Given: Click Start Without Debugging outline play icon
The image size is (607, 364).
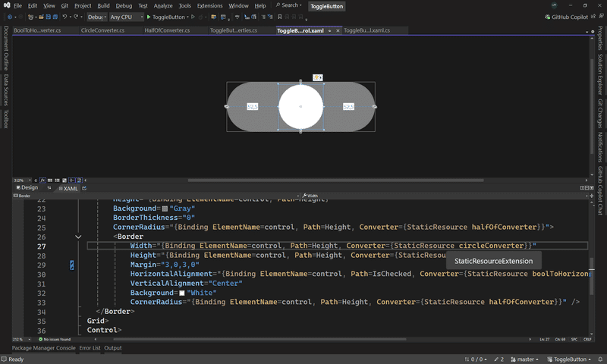Looking at the screenshot, I should pos(193,17).
